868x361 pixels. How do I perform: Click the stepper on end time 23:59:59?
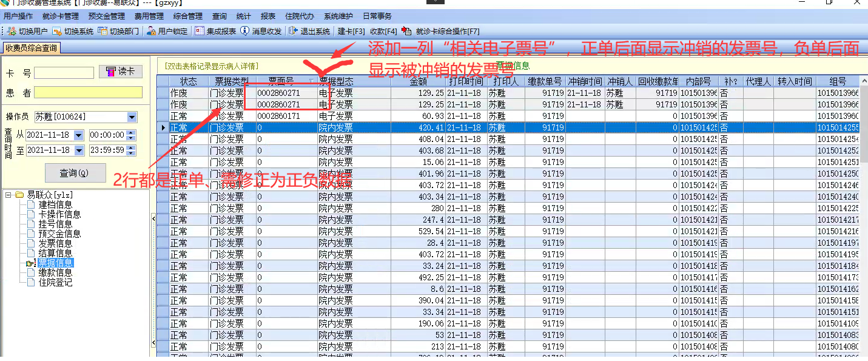tap(130, 150)
